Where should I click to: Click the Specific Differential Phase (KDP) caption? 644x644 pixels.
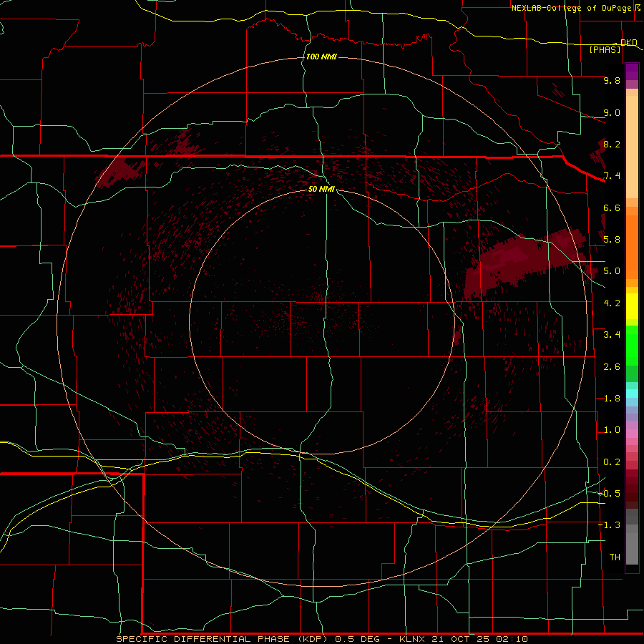[223, 639]
